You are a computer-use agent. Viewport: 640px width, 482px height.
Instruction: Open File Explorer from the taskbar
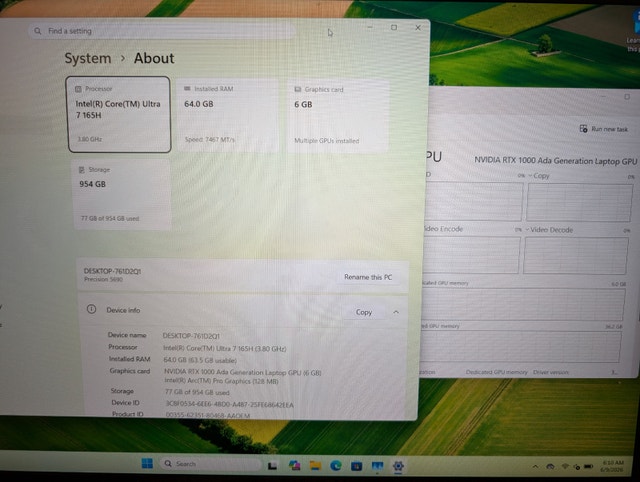pos(315,465)
